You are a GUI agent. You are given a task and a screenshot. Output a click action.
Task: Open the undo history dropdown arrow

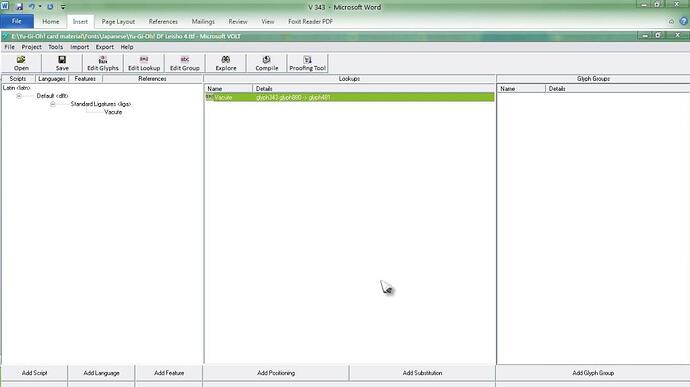coord(40,7)
